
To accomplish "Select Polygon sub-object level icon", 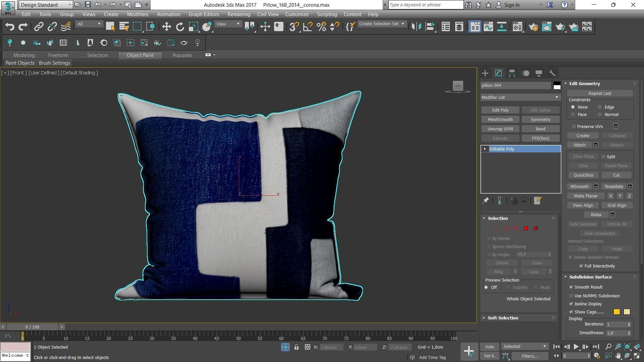I will 526,228.
